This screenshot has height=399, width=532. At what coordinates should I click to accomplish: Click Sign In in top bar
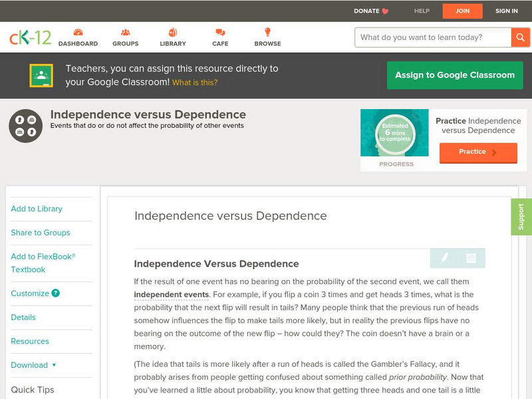[506, 11]
